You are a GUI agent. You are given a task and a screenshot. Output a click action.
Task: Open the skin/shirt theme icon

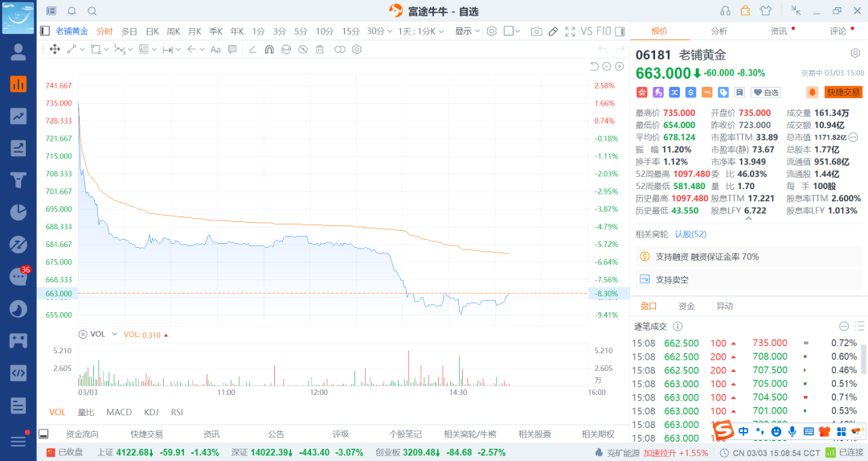coord(766,10)
